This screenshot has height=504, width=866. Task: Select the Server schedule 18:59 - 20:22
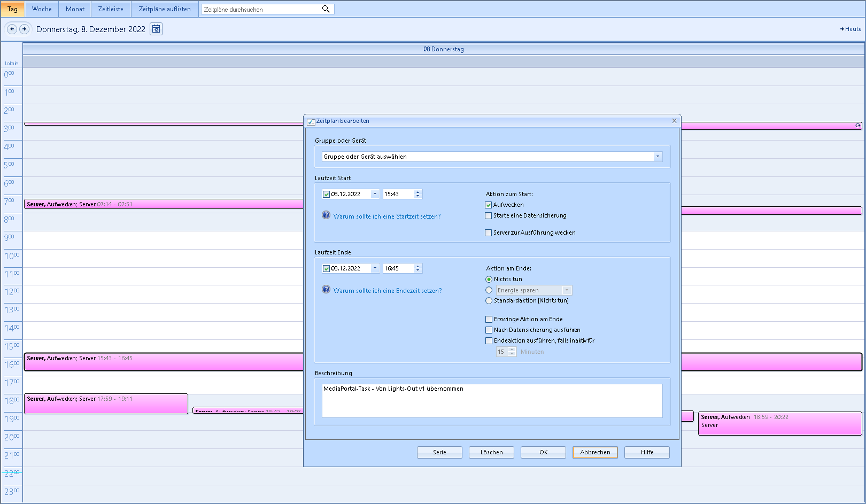pyautogui.click(x=780, y=423)
